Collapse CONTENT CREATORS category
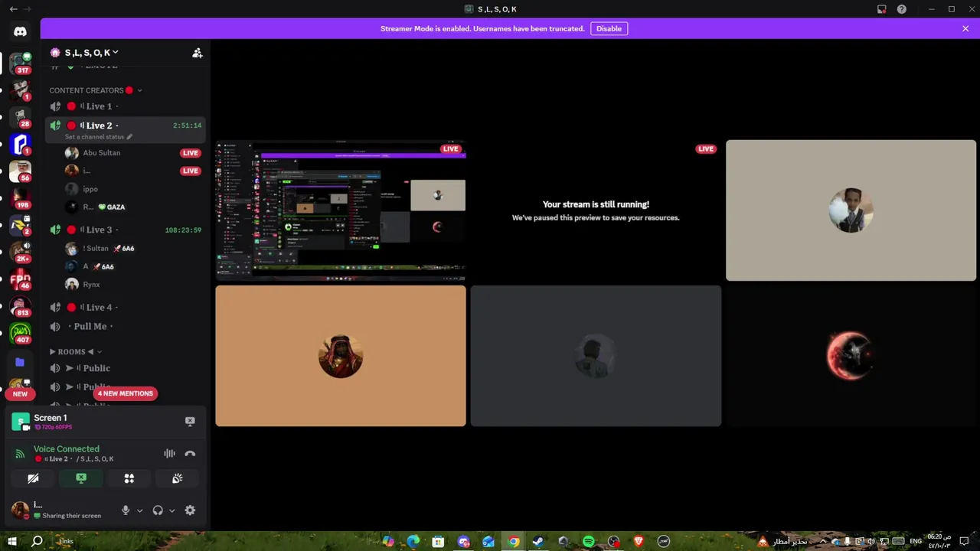Viewport: 980px width, 551px height. (x=95, y=90)
